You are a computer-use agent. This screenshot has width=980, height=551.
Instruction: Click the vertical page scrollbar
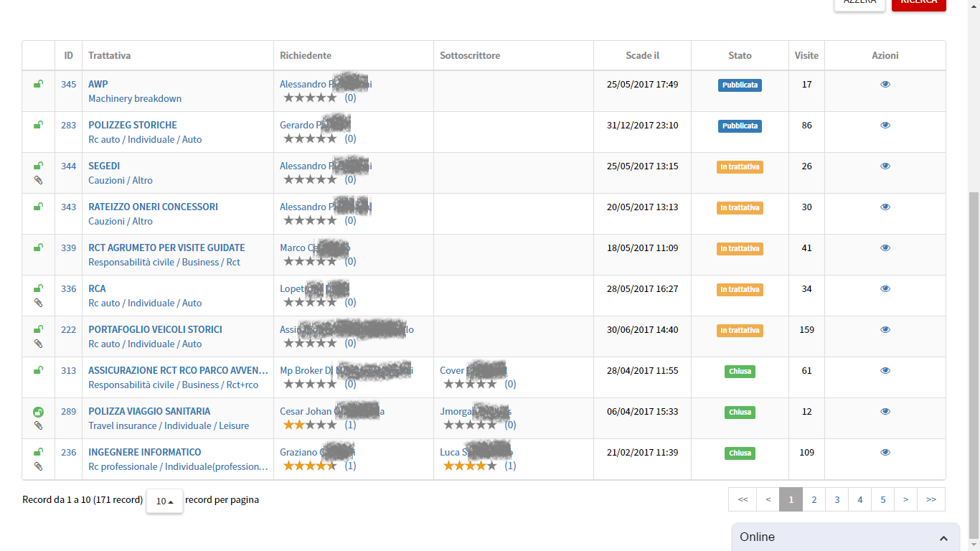pos(974,359)
